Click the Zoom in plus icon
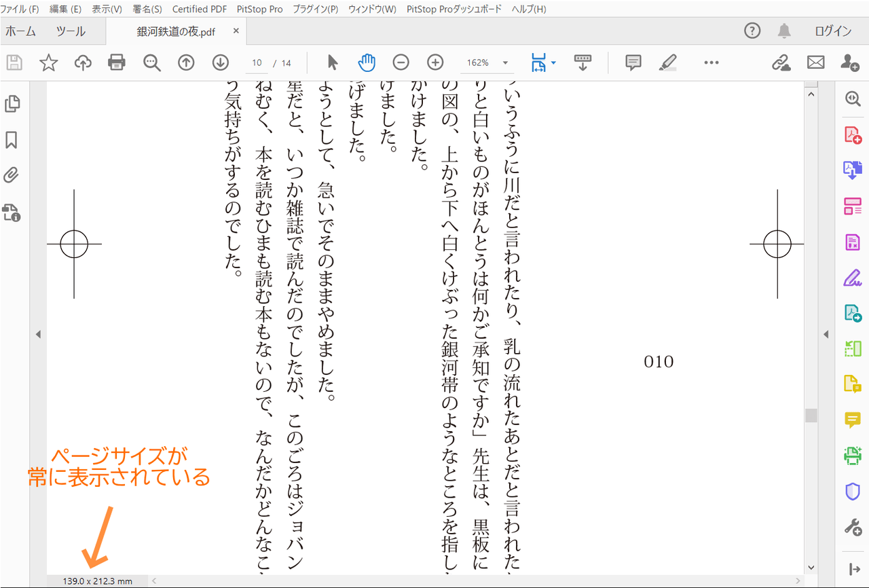 [435, 62]
